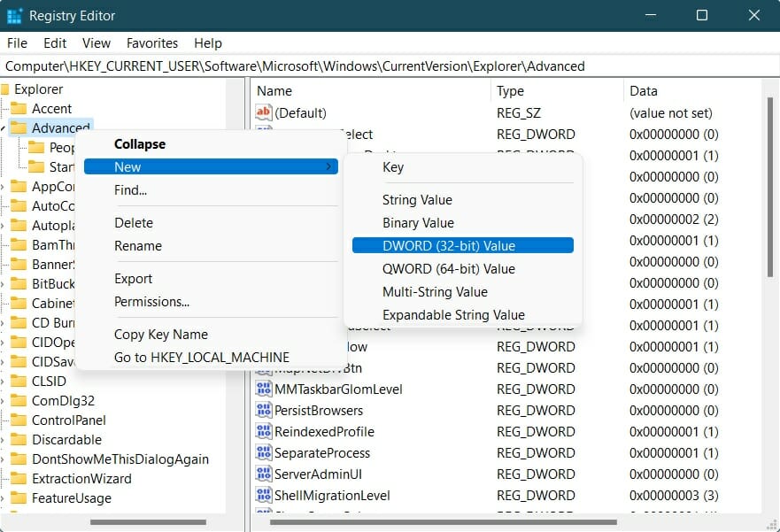The image size is (780, 532).
Task: Sort values by the Name column header
Action: tap(371, 91)
